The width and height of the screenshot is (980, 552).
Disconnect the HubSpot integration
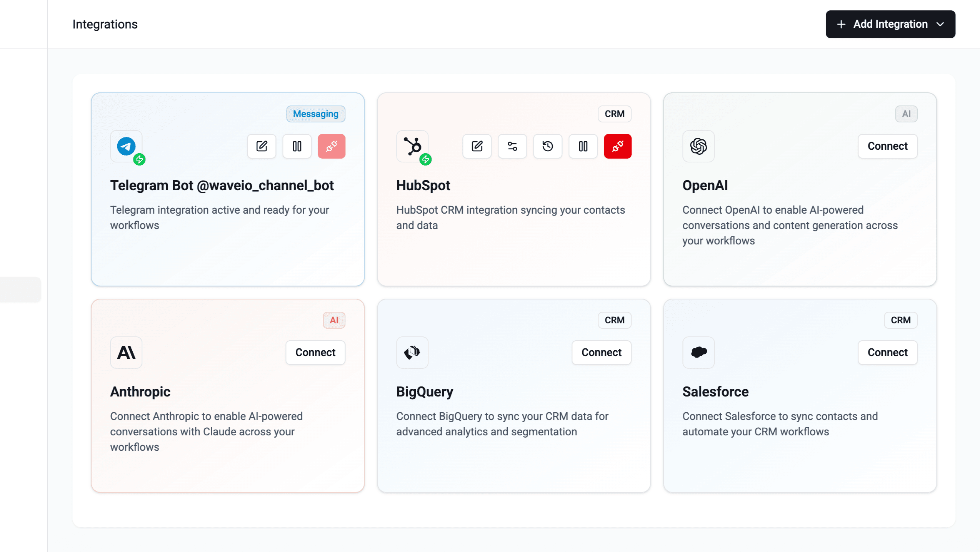click(x=617, y=146)
